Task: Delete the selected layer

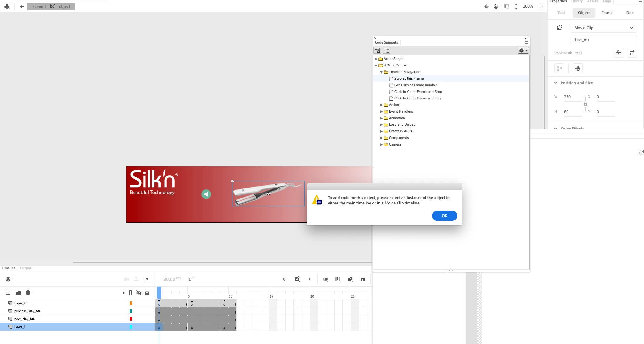Action: point(28,293)
